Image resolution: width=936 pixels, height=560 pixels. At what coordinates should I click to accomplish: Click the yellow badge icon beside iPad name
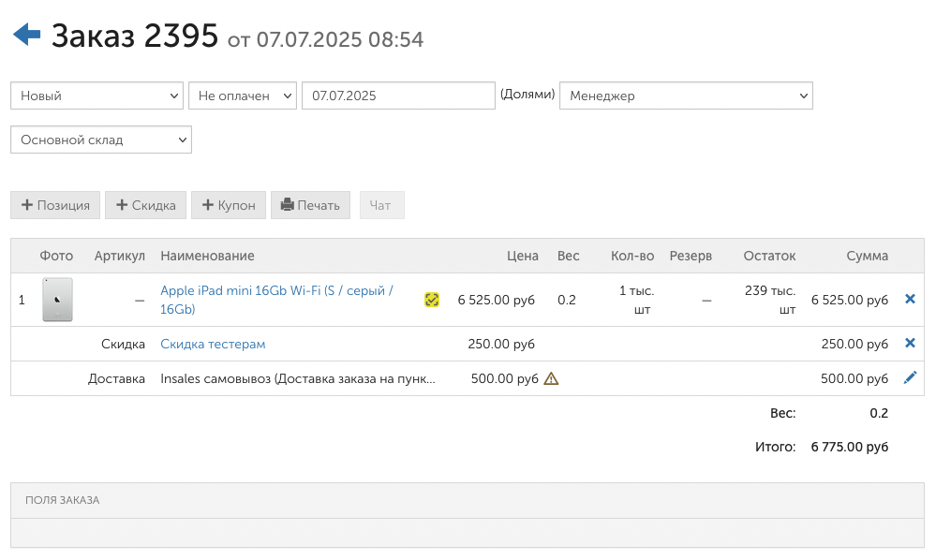[432, 300]
